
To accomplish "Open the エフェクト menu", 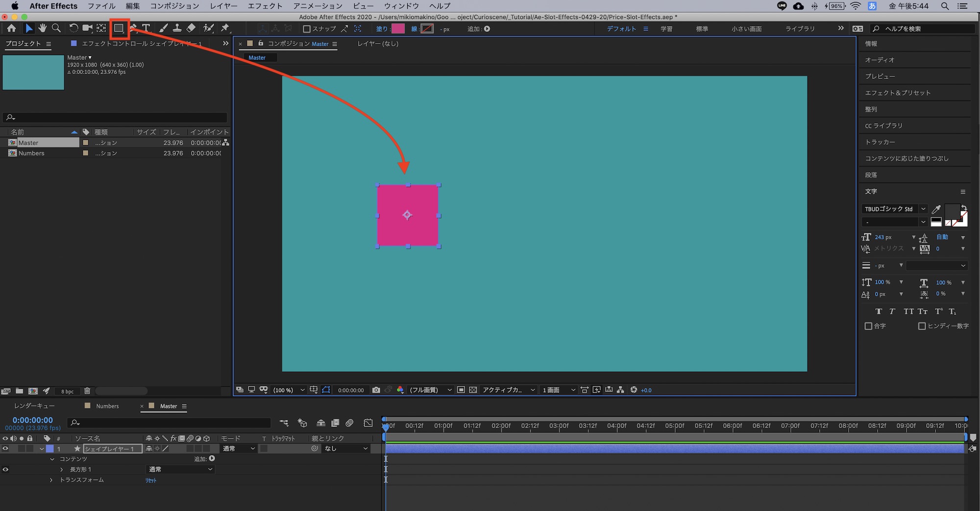I will tap(265, 6).
